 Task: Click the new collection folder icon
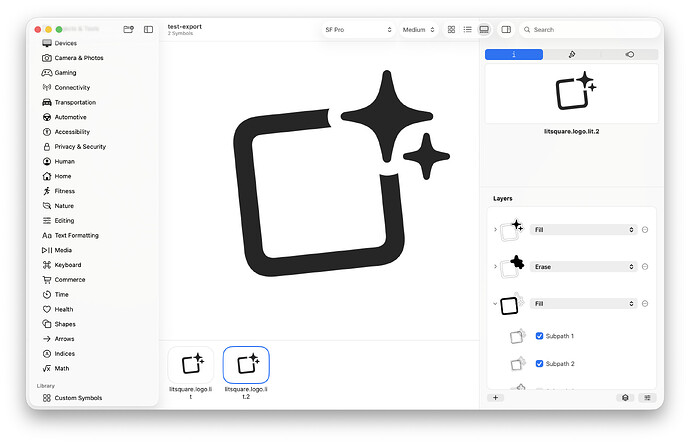tap(128, 29)
